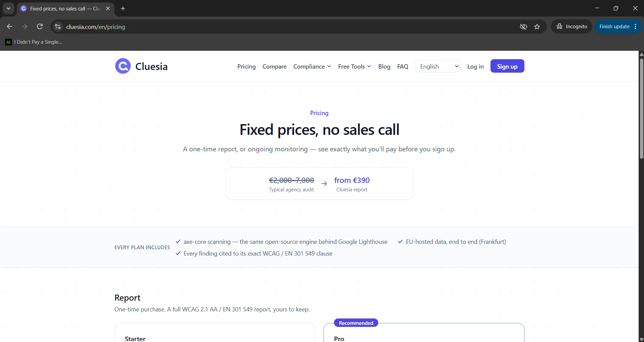
Task: Click the Cluesia logo icon
Action: (123, 66)
